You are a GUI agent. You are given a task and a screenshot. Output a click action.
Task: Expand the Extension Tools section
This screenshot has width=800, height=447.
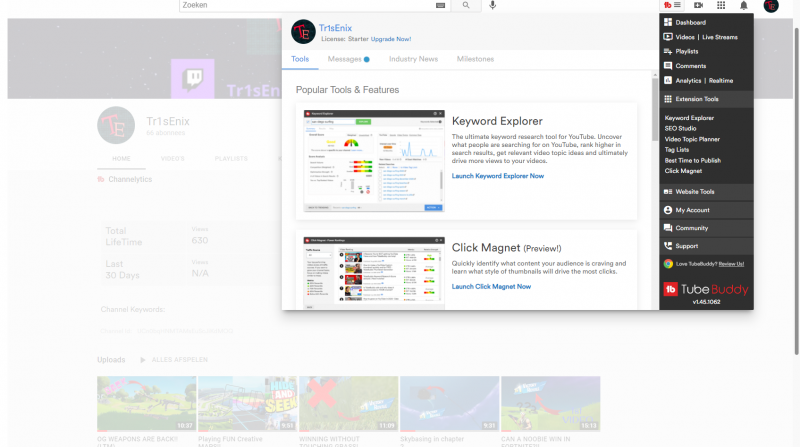pyautogui.click(x=697, y=99)
